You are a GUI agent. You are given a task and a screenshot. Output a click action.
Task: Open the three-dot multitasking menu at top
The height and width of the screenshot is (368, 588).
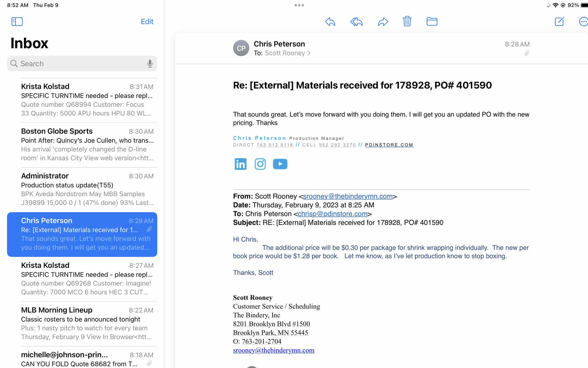[x=299, y=5]
